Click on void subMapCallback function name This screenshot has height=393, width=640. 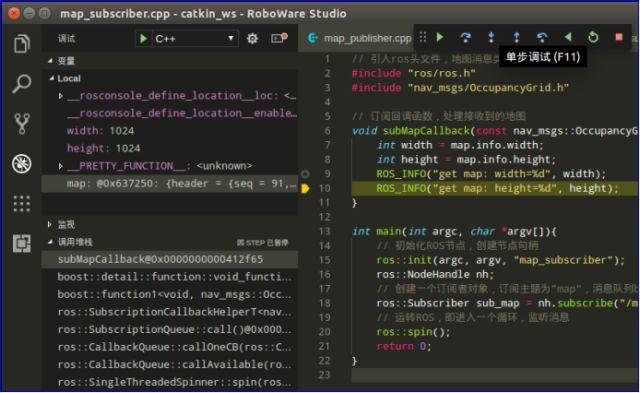click(x=427, y=131)
